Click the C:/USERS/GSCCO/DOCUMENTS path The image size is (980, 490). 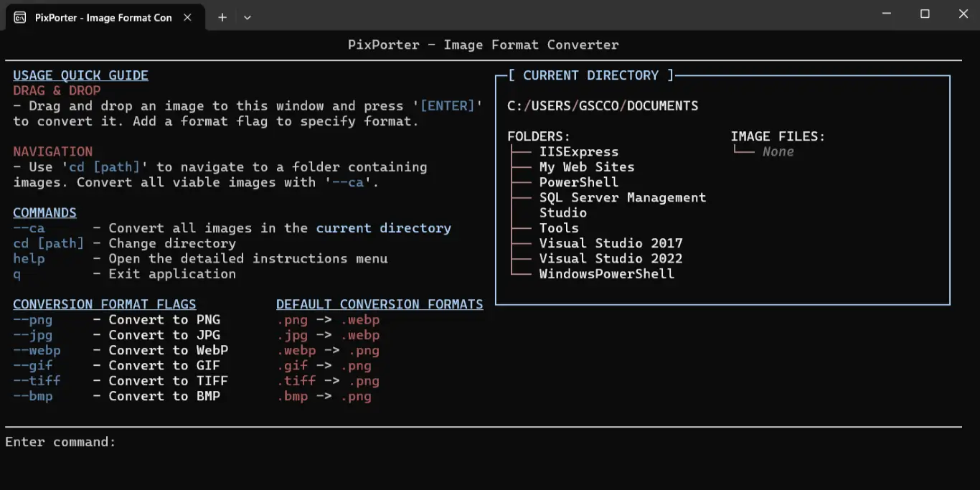coord(603,105)
